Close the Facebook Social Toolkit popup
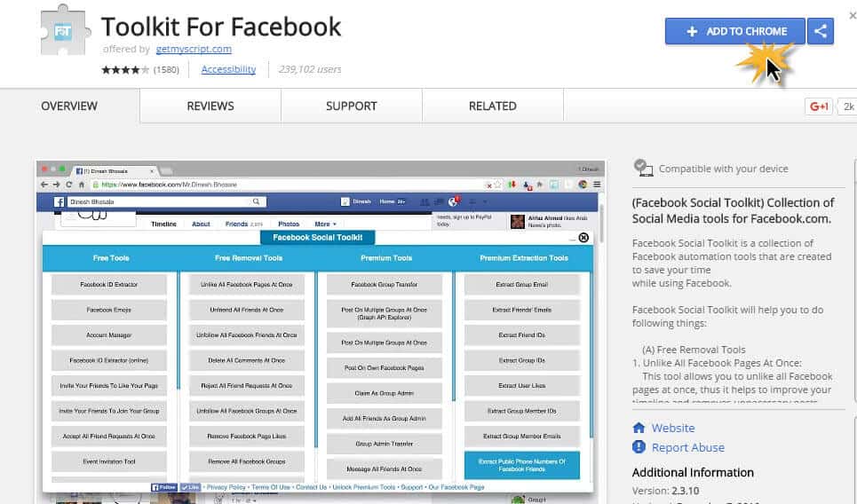This screenshot has height=504, width=857. coord(583,238)
